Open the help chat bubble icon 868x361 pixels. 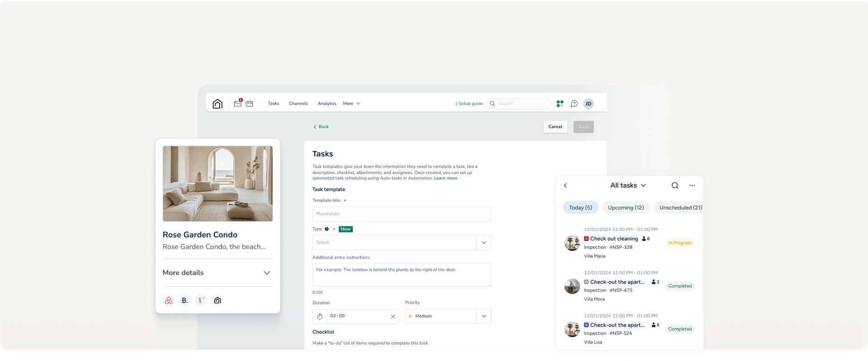click(x=574, y=103)
